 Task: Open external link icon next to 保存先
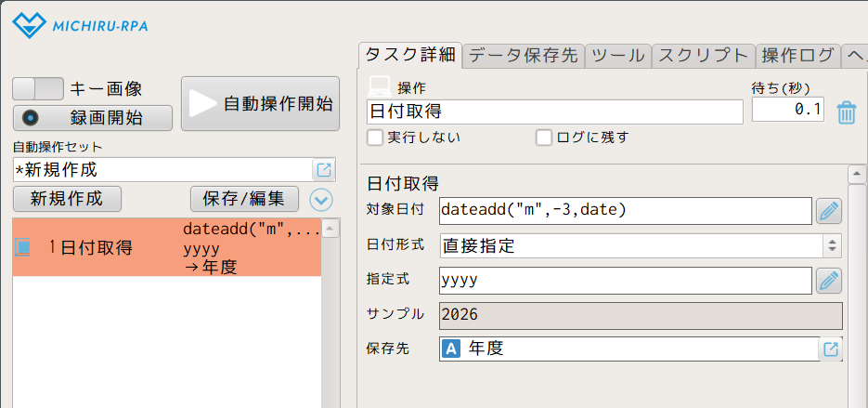pyautogui.click(x=831, y=349)
